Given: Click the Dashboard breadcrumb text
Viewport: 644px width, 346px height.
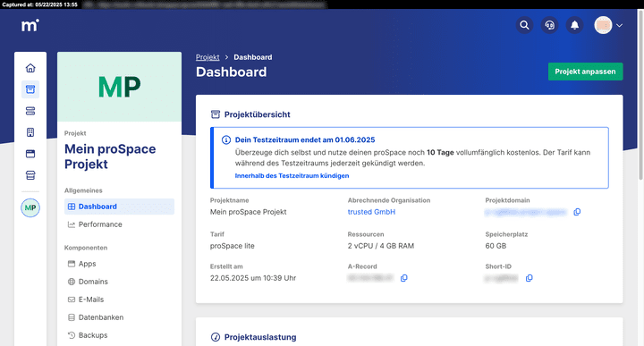Looking at the screenshot, I should (x=253, y=57).
